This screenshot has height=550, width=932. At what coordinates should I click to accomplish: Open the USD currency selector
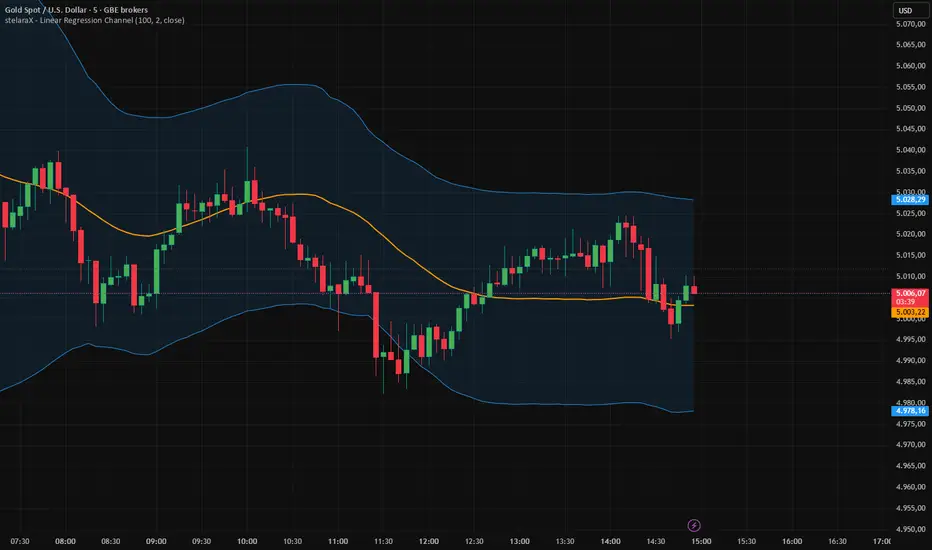(904, 11)
